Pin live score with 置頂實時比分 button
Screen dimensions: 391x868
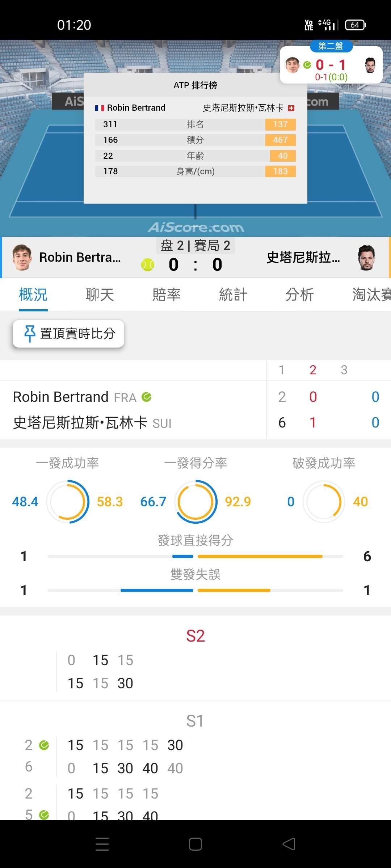tap(68, 333)
